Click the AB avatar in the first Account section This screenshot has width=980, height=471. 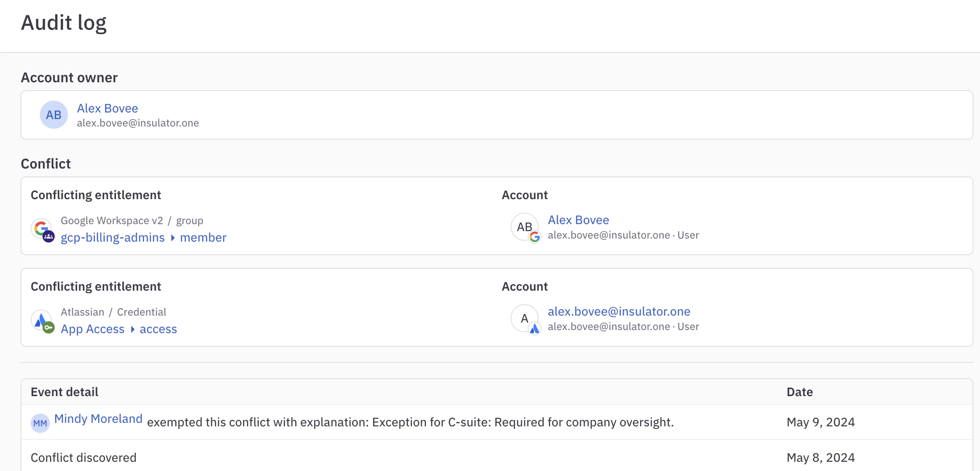(524, 227)
